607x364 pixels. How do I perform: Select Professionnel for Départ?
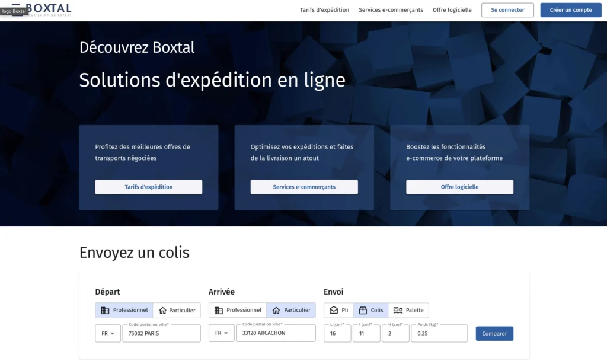pyautogui.click(x=124, y=310)
